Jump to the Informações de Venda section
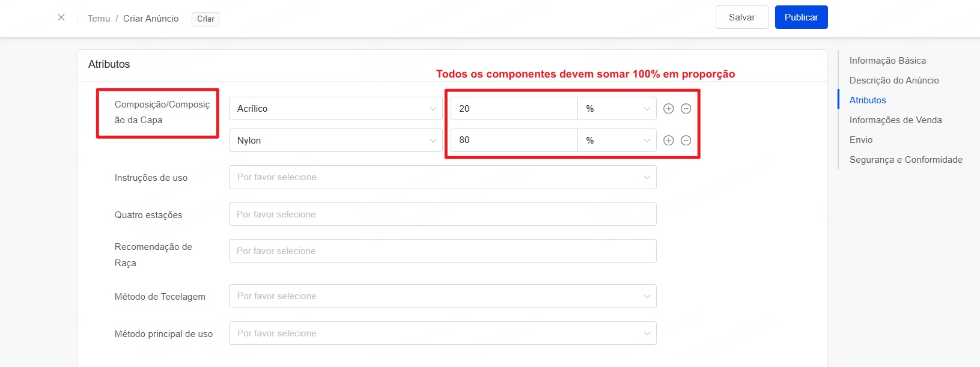The width and height of the screenshot is (980, 367). pos(895,120)
